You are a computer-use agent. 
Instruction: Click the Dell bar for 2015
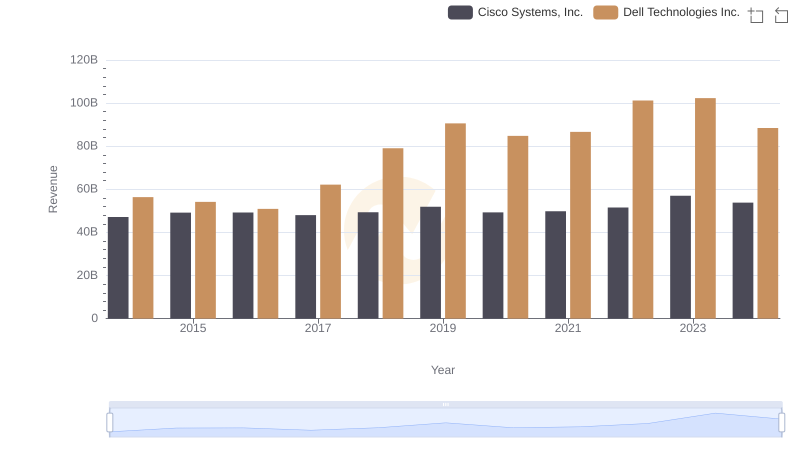(205, 260)
